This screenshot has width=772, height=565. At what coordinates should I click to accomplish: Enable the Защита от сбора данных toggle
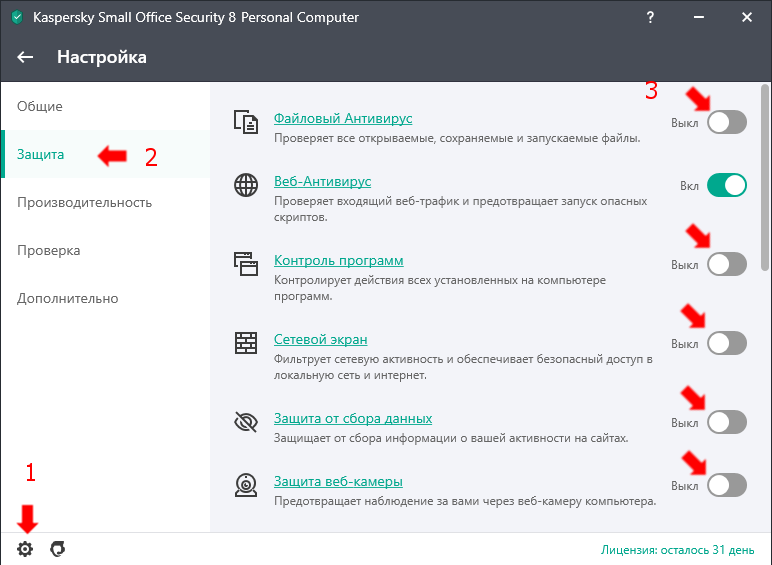pos(727,422)
